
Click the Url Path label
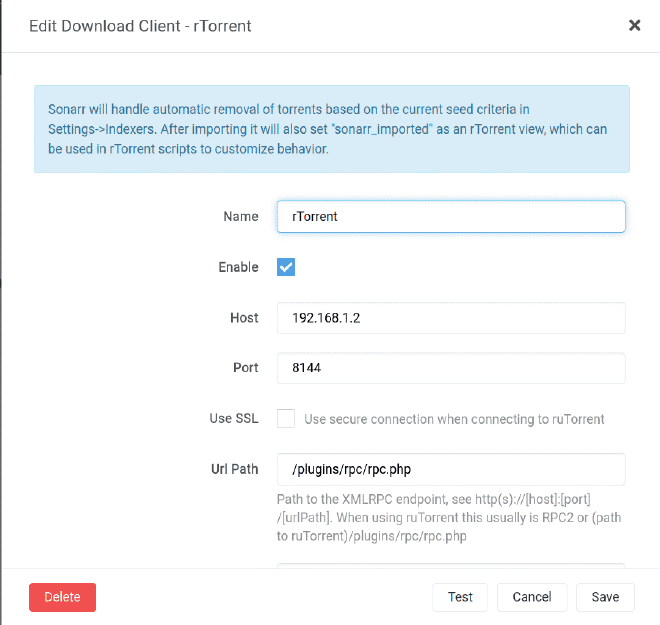point(234,469)
